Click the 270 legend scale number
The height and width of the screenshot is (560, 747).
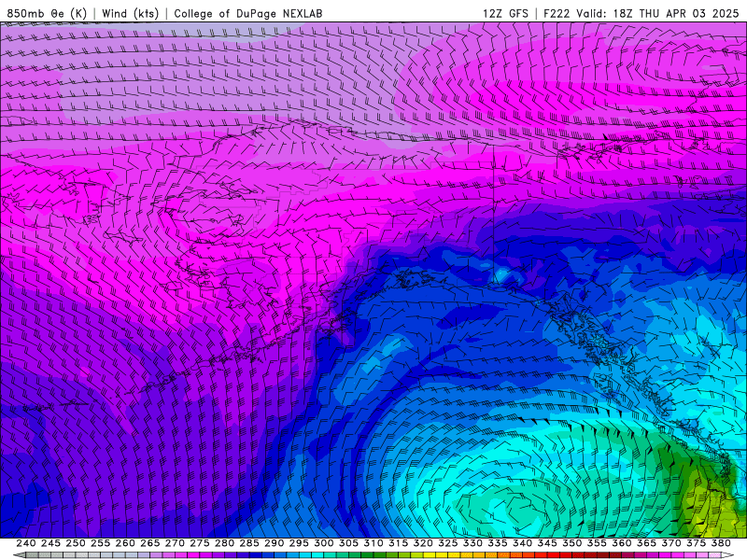point(175,543)
